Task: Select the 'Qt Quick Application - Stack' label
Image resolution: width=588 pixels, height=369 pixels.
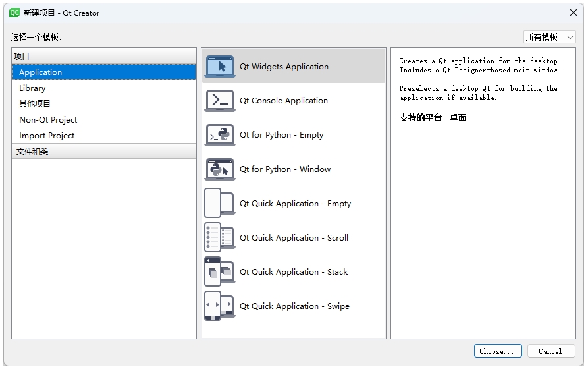Action: pyautogui.click(x=294, y=271)
